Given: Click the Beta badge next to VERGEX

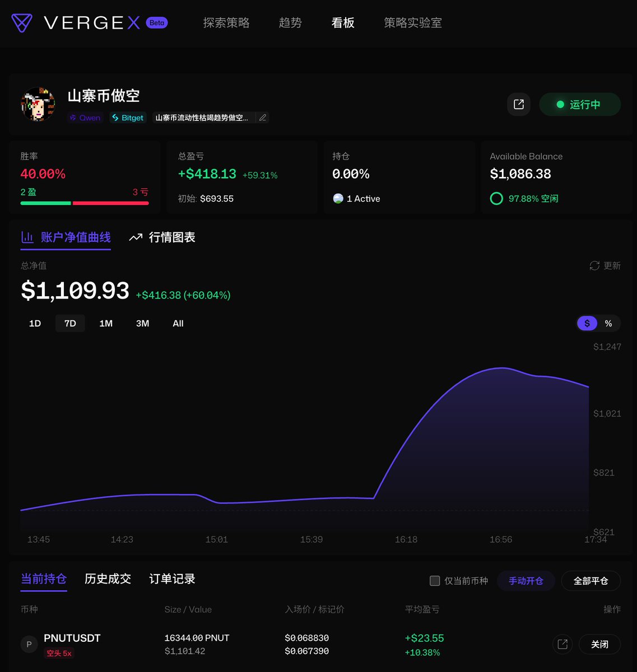Looking at the screenshot, I should 157,23.
